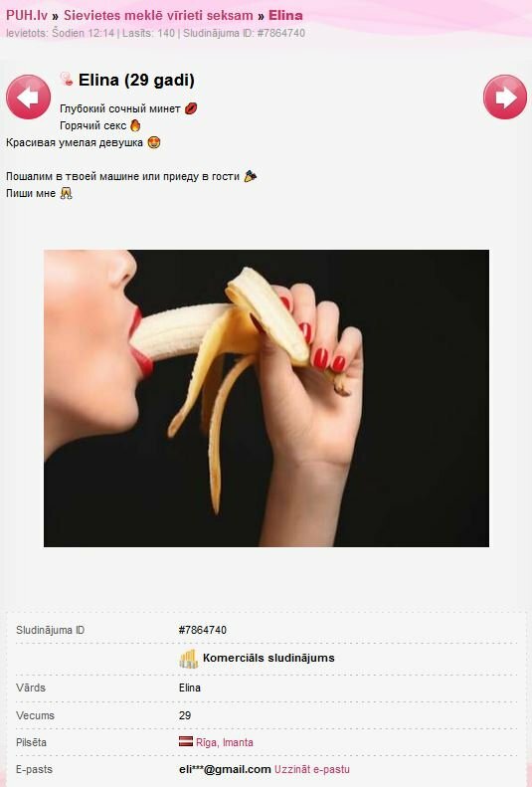
Task: Click the lips emoji in the description
Action: [191, 108]
